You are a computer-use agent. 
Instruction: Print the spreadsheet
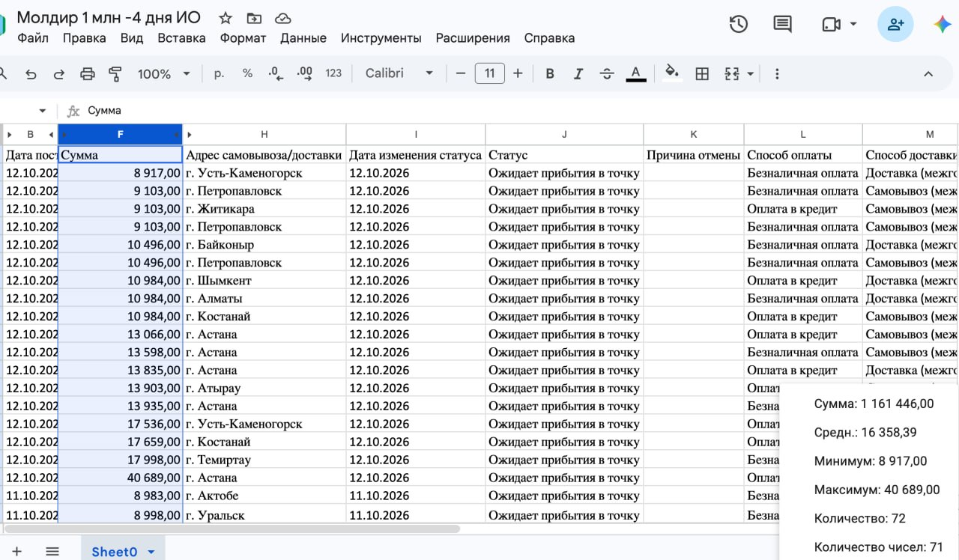[88, 73]
